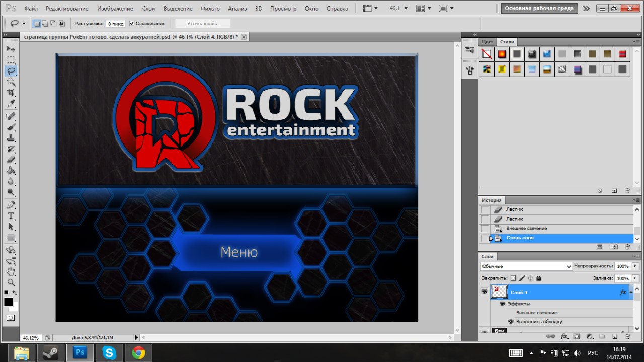The image size is (644, 362).
Task: Hide the Эффекты effects visibility
Action: (x=502, y=304)
